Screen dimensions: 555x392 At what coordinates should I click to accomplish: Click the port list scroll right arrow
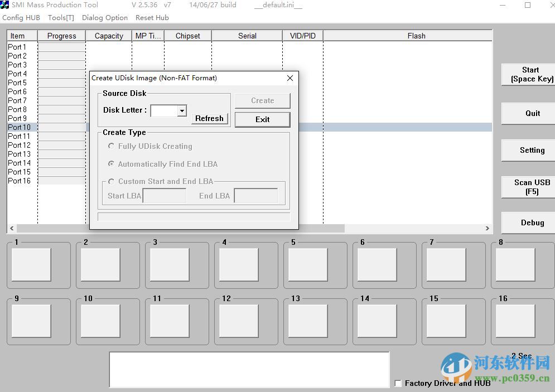click(x=488, y=228)
